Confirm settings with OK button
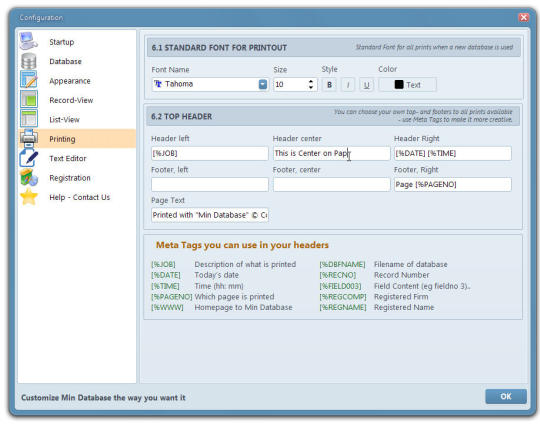 tap(506, 396)
